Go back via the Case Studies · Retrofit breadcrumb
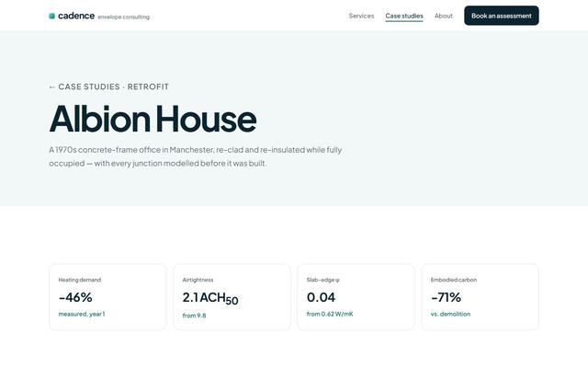Screen dimensions: 588x368 tap(109, 86)
